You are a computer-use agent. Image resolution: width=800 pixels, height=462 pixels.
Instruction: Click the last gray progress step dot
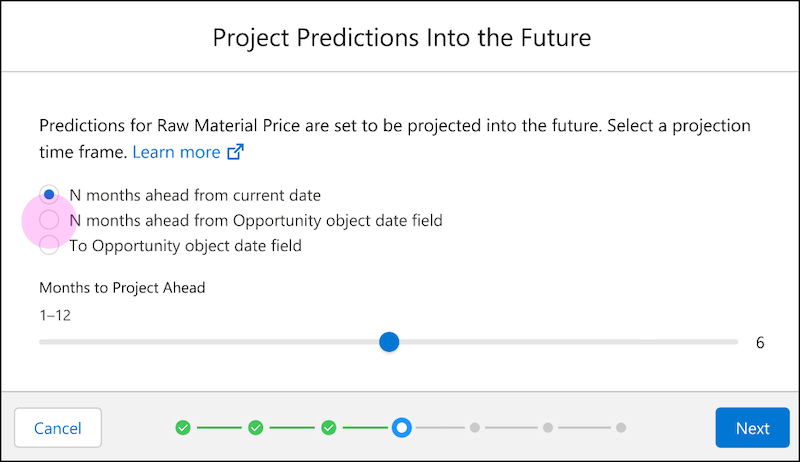coord(621,428)
